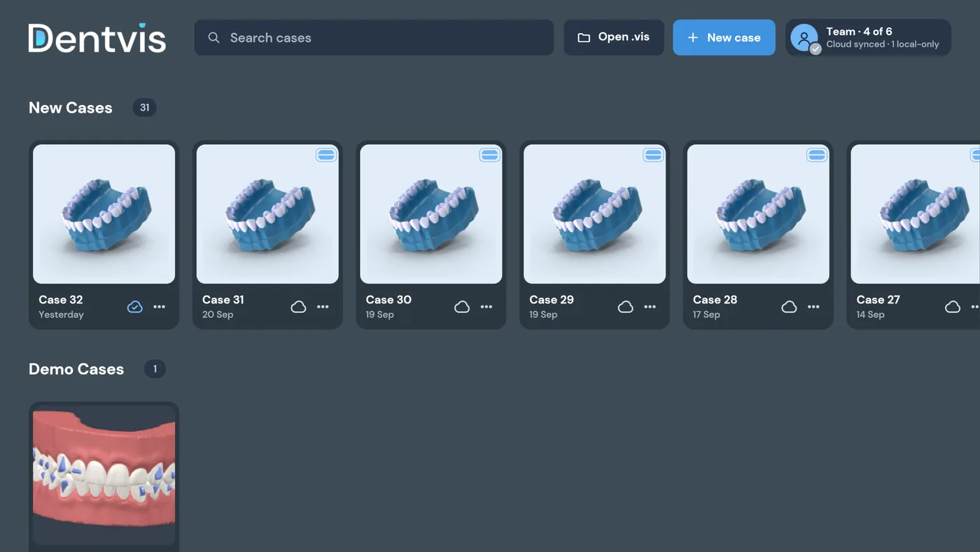Click the Dentvis logo
Image resolution: width=980 pixels, height=552 pixels.
pos(97,38)
